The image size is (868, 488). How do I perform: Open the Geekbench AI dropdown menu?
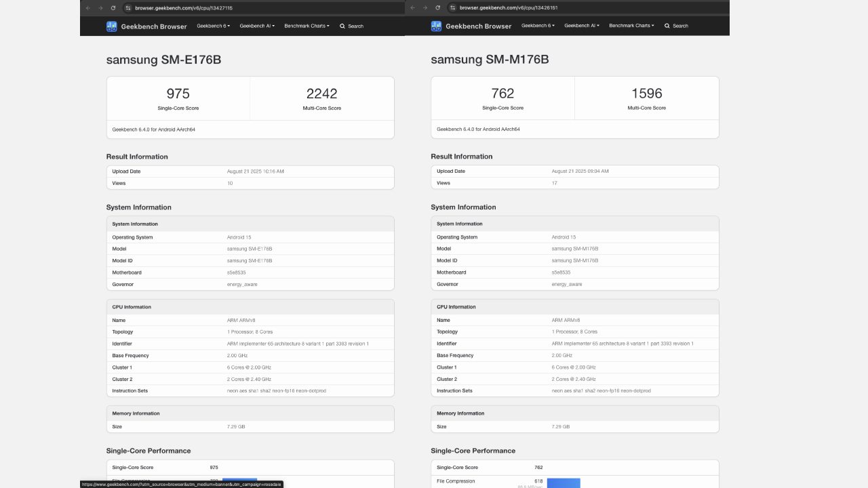point(256,26)
